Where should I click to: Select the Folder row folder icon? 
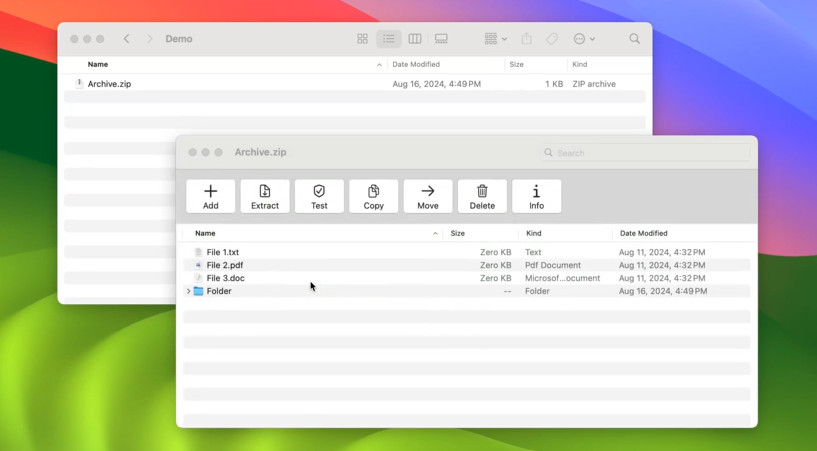[x=199, y=291]
